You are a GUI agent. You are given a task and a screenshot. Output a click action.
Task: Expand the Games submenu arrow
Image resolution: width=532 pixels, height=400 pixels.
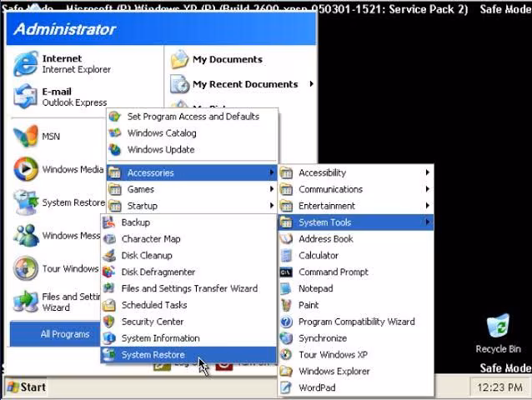(x=272, y=189)
